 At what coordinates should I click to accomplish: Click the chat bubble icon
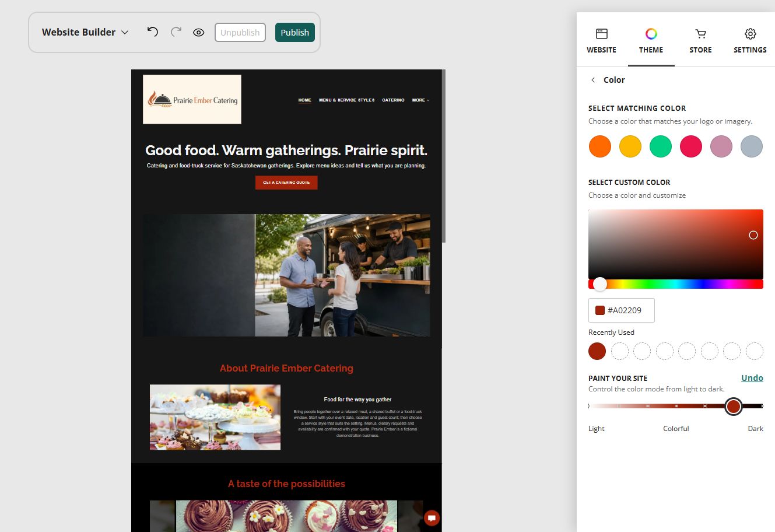tap(432, 518)
